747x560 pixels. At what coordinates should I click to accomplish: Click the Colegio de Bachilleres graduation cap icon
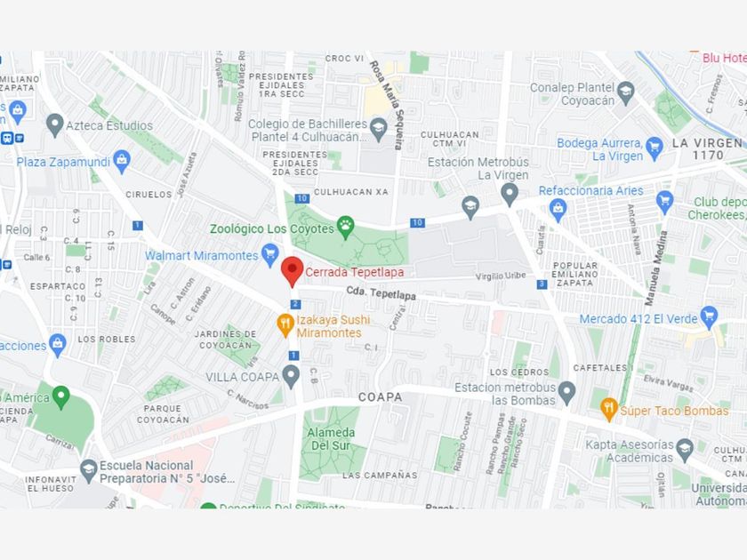378,130
